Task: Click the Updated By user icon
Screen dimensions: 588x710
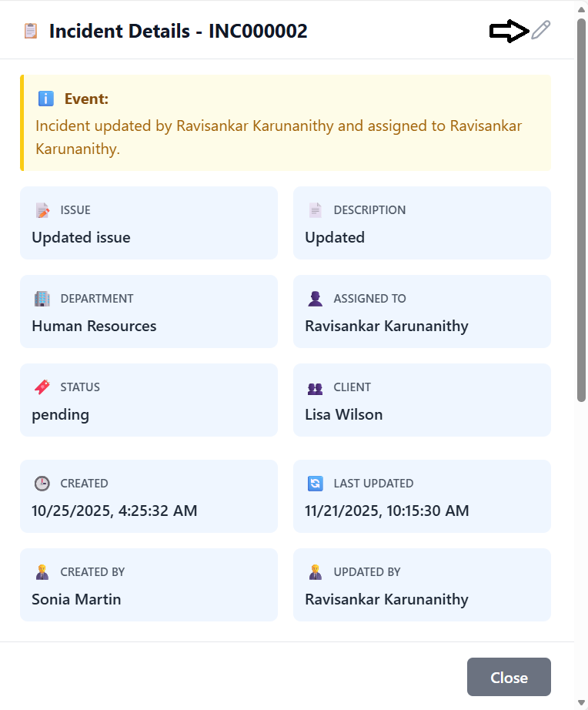Action: click(x=316, y=572)
